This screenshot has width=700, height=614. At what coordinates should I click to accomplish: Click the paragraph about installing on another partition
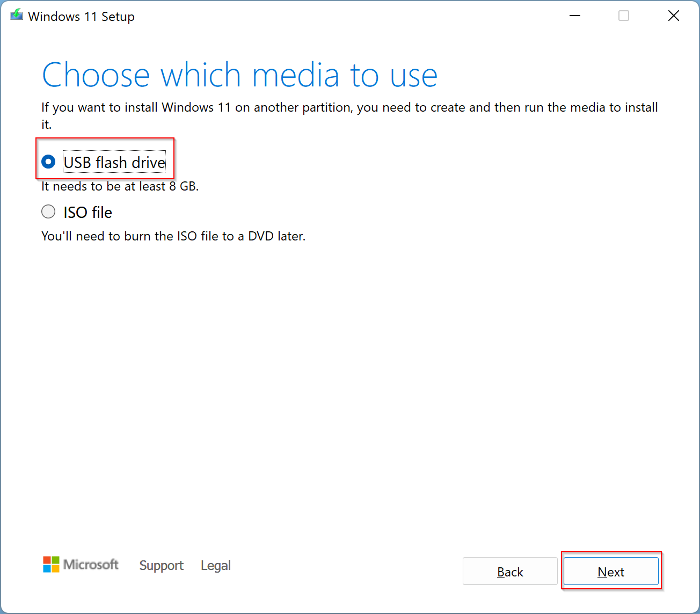(x=349, y=115)
